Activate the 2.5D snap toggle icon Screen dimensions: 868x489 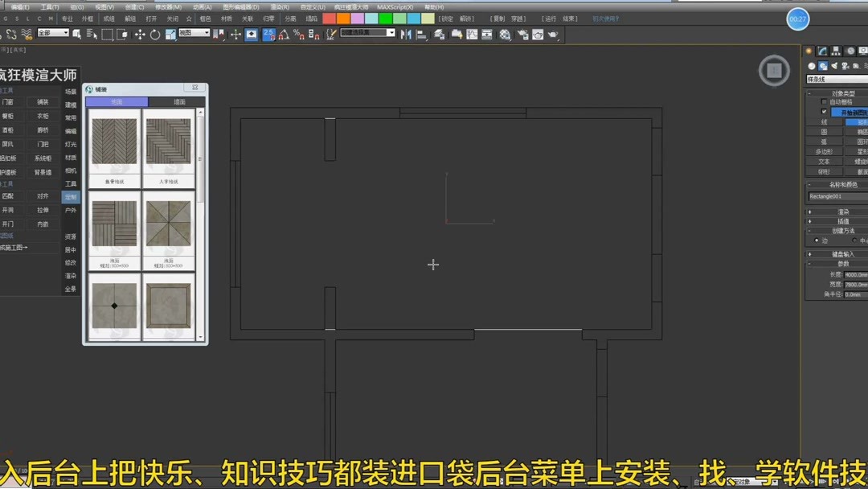[x=268, y=34]
